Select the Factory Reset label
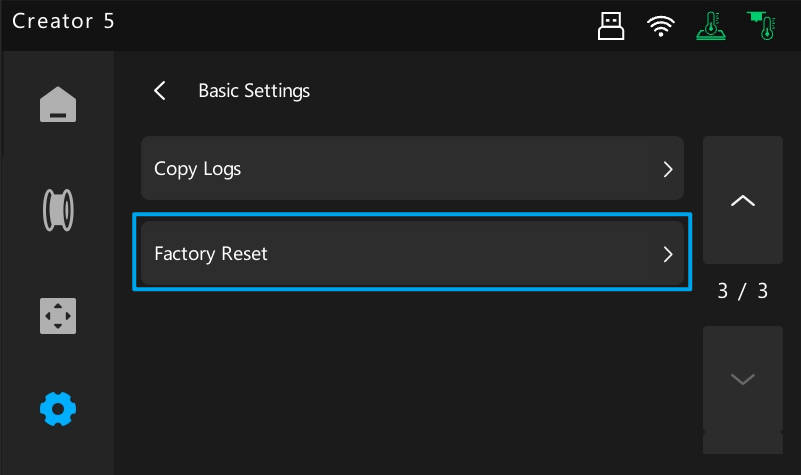The width and height of the screenshot is (801, 475). click(210, 254)
